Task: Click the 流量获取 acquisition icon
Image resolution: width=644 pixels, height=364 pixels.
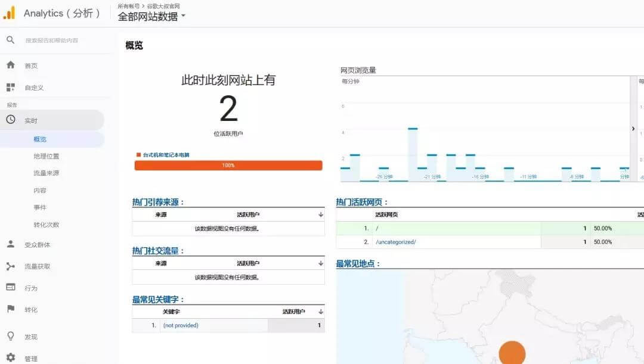Action: coord(10,266)
